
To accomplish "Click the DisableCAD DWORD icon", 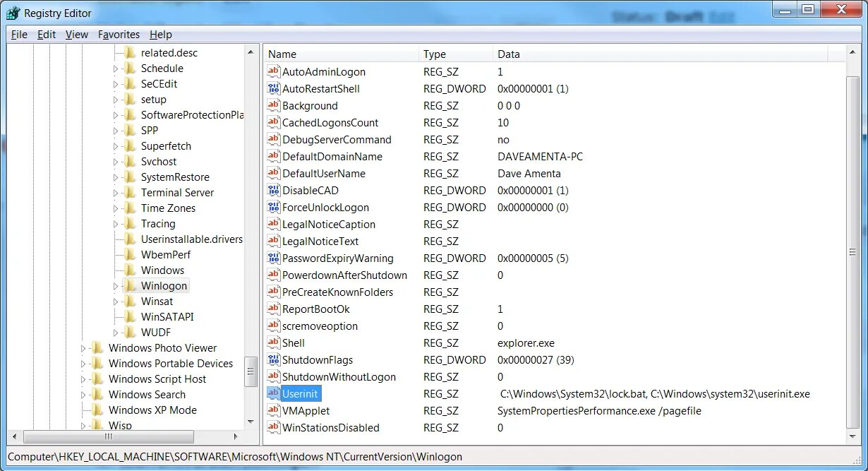I will click(x=274, y=190).
